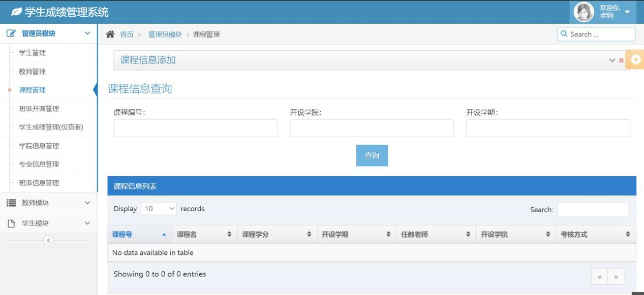Image resolution: width=644 pixels, height=295 pixels.
Task: Click the 课程信息列表 table header bar
Action: [x=372, y=186]
